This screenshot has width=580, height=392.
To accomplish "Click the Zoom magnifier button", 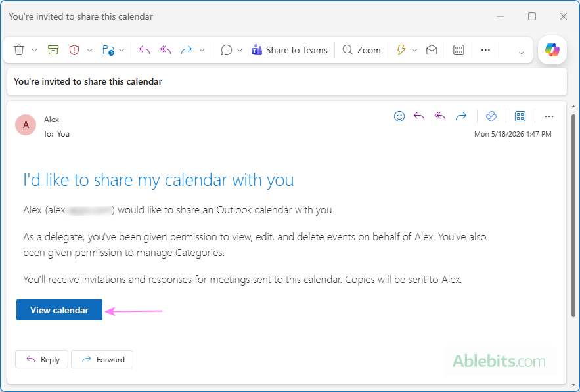I will (361, 50).
